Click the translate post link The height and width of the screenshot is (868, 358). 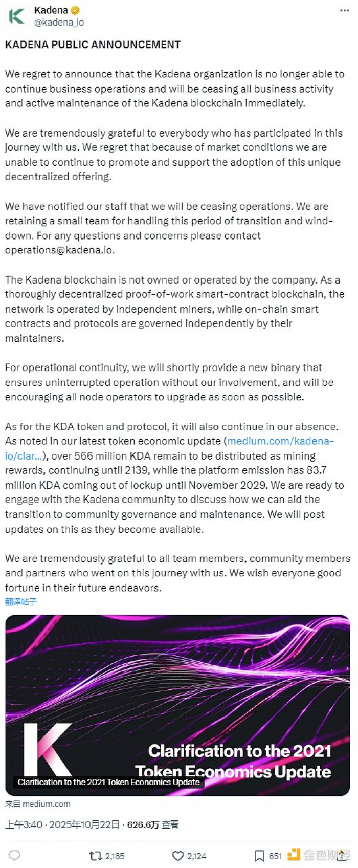[x=21, y=602]
